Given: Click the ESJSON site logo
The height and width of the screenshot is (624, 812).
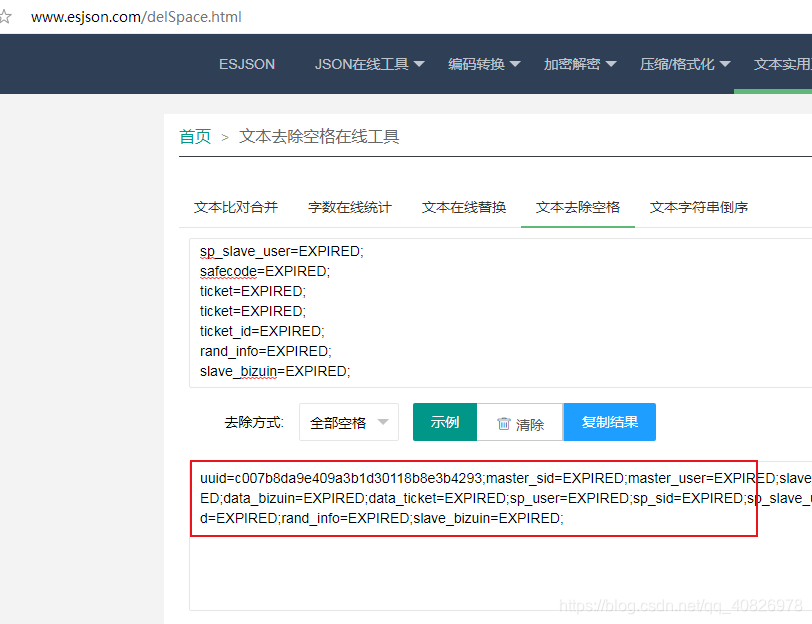Looking at the screenshot, I should [246, 63].
